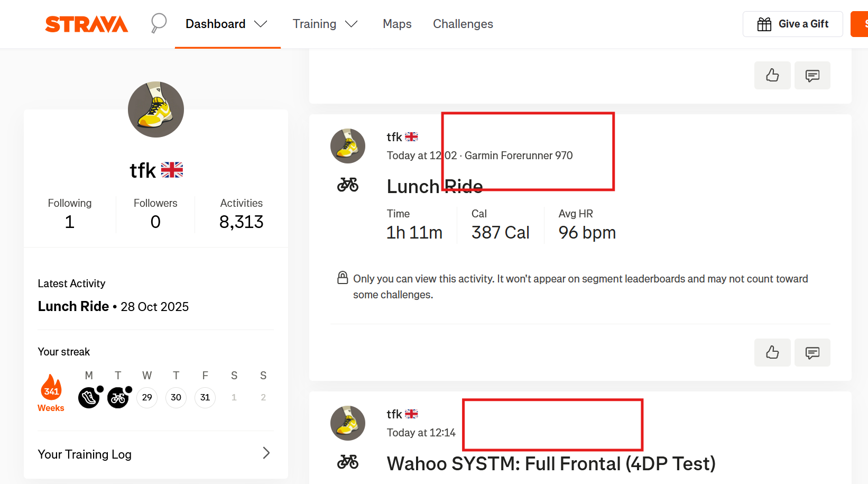Give kudos to the Lunch Ride activity
Viewport: 868px width, 484px height.
pos(772,353)
